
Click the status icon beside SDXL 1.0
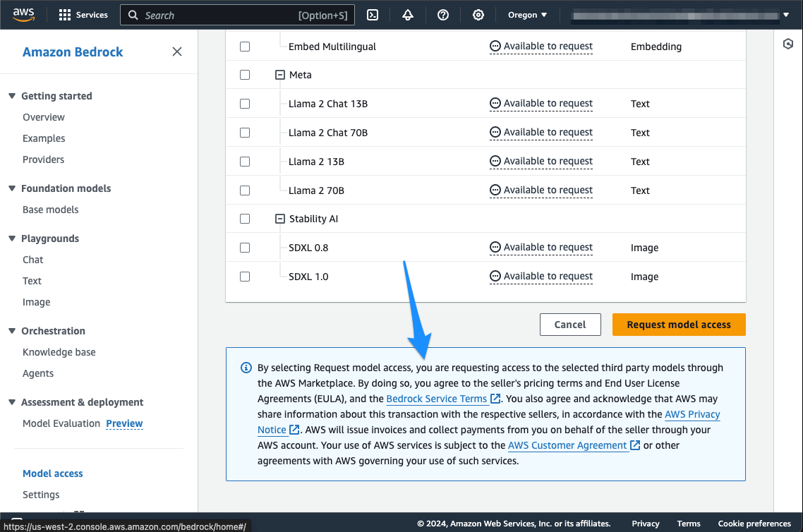pos(495,277)
